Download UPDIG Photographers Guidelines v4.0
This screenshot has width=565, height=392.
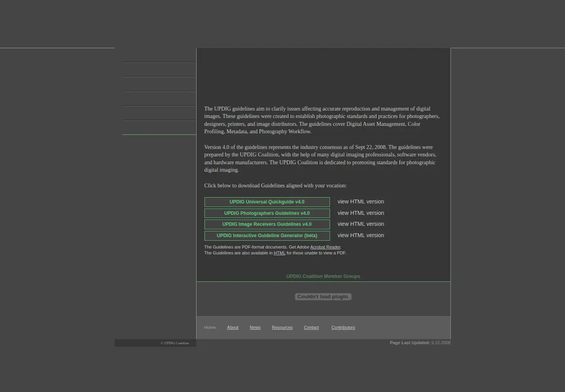pos(267,213)
